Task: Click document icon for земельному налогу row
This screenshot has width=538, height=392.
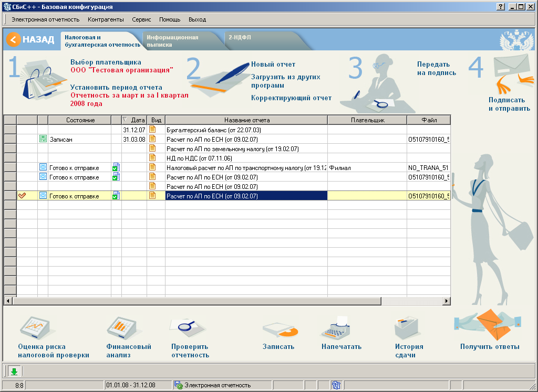Action: 152,149
